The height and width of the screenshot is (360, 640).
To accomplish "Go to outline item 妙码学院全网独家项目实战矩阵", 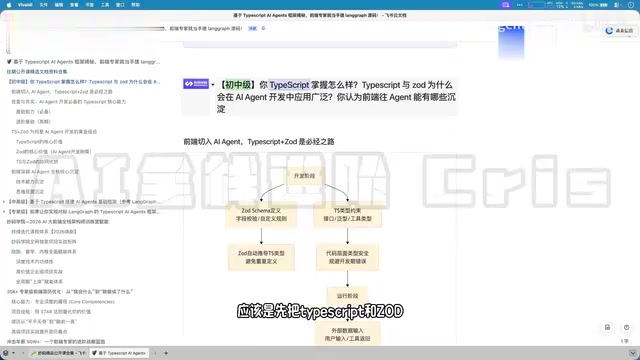I will 44,242.
